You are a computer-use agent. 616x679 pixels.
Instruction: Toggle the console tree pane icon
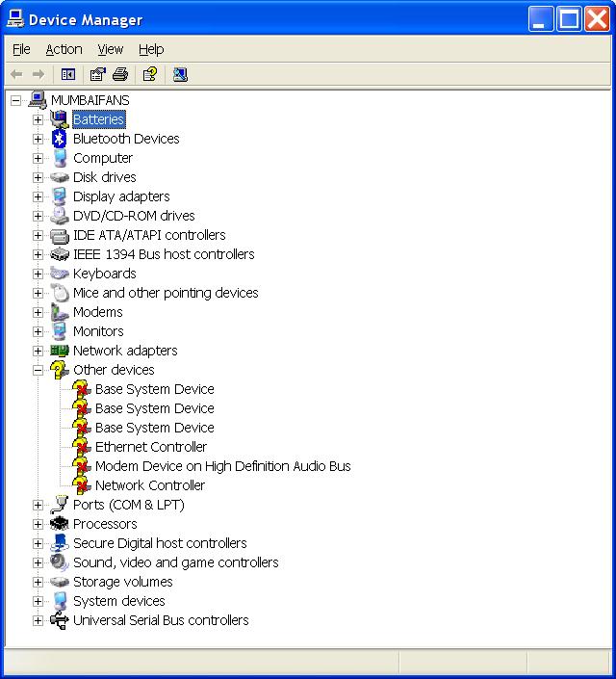coord(68,74)
